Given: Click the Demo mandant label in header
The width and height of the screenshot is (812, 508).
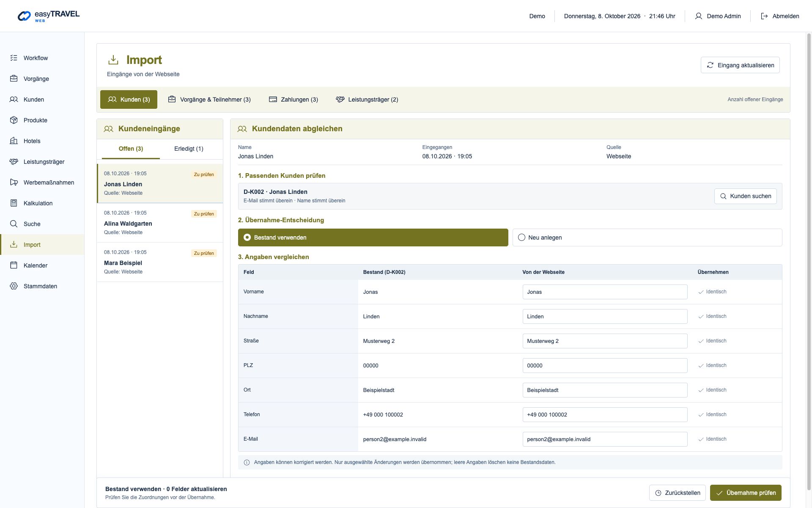Looking at the screenshot, I should pos(537,16).
